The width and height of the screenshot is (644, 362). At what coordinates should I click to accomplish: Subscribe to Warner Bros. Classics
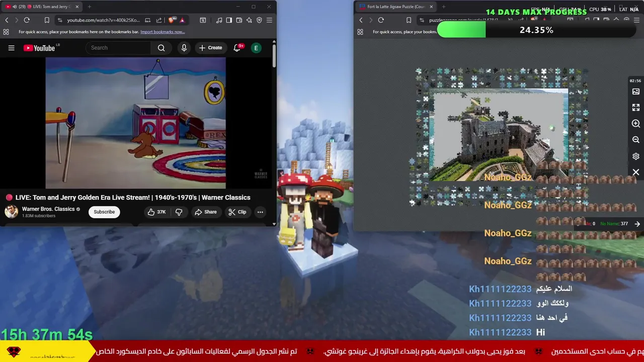[104, 212]
